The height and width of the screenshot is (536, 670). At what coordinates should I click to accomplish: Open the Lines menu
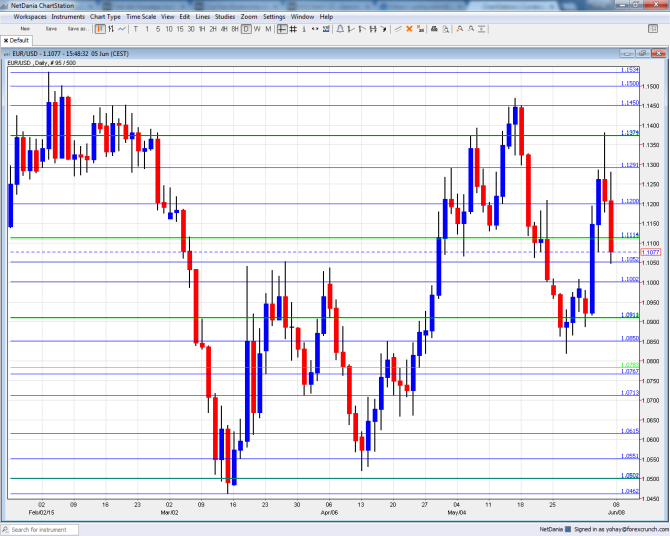point(203,17)
